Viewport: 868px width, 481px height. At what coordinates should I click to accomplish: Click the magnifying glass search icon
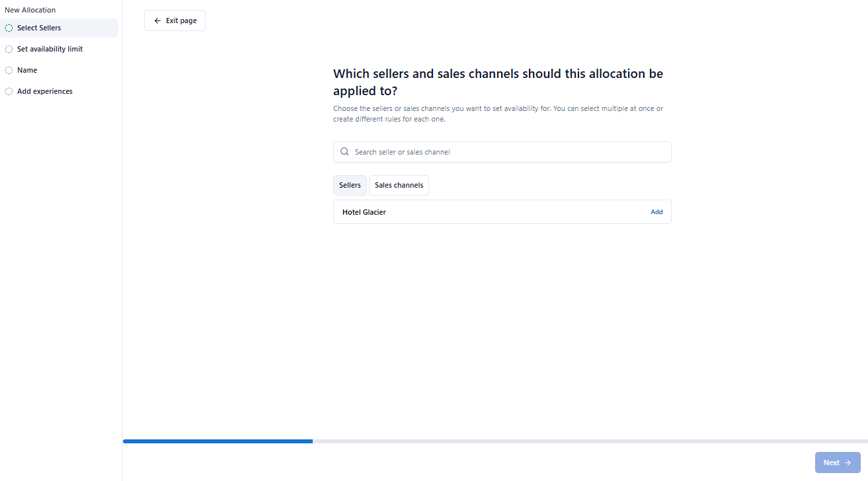click(344, 152)
